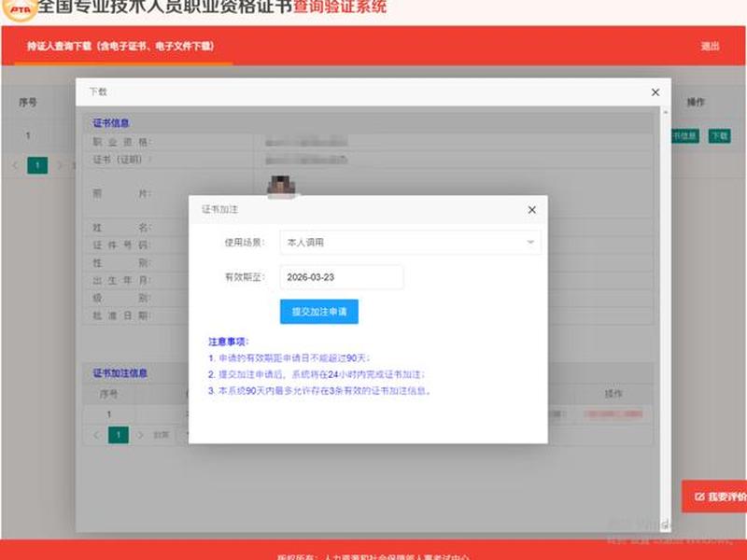747x560 pixels.
Task: Click 退出 to log out
Action: (x=710, y=46)
